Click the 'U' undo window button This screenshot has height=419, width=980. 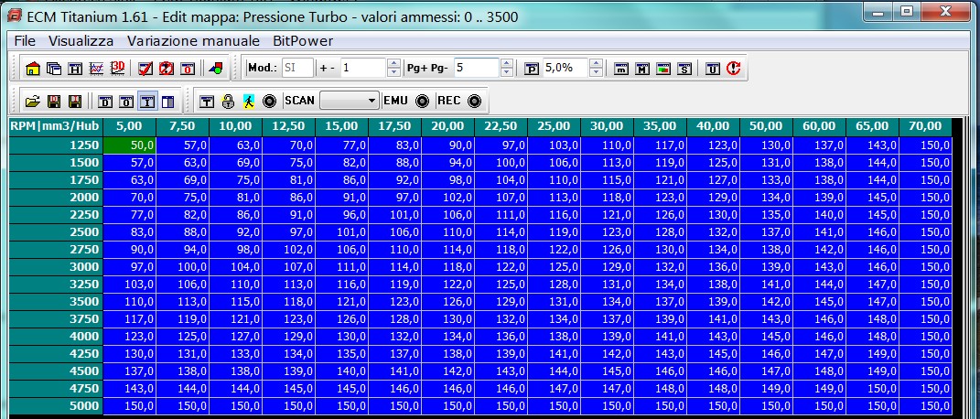pyautogui.click(x=712, y=69)
